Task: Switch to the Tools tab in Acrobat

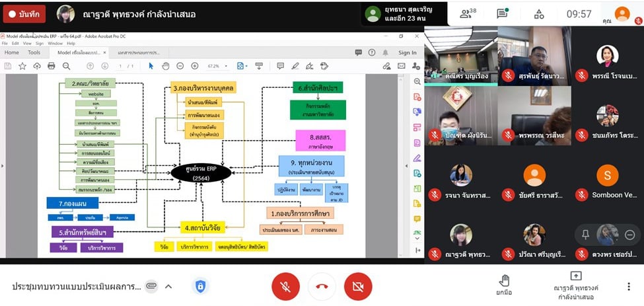Action: click(34, 53)
